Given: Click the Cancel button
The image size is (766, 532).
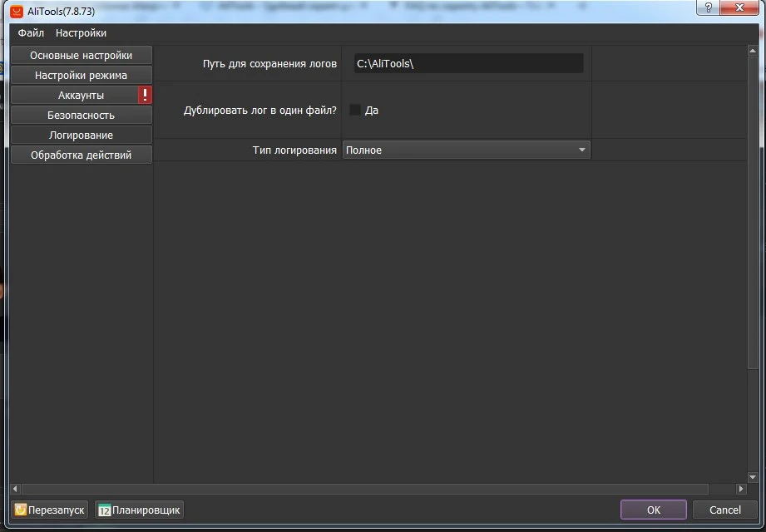Looking at the screenshot, I should point(725,510).
